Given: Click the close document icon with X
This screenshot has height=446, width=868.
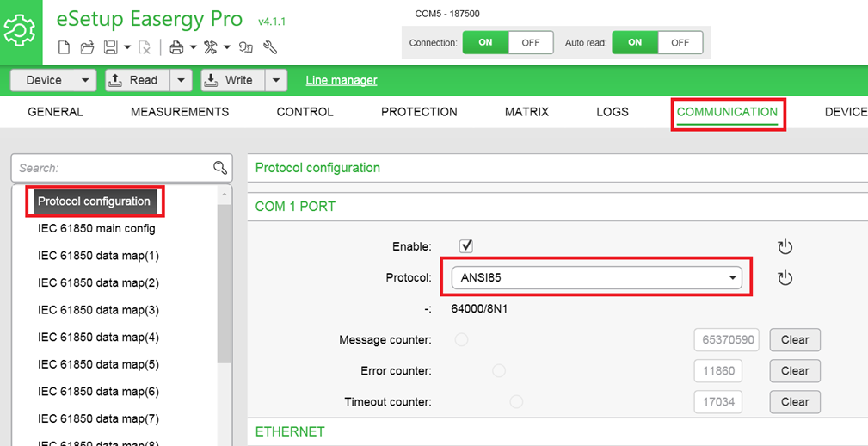Looking at the screenshot, I should 144,47.
